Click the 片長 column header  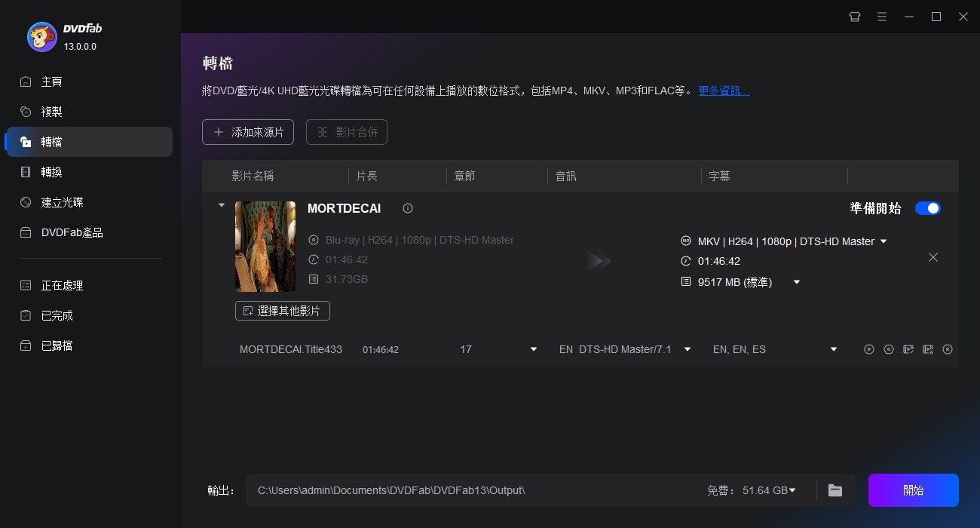[366, 176]
